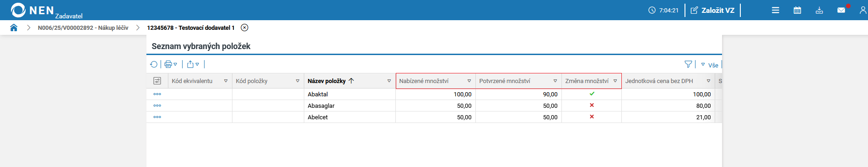Select the Abasaglar item name cell
This screenshot has height=167, width=868.
click(x=350, y=106)
